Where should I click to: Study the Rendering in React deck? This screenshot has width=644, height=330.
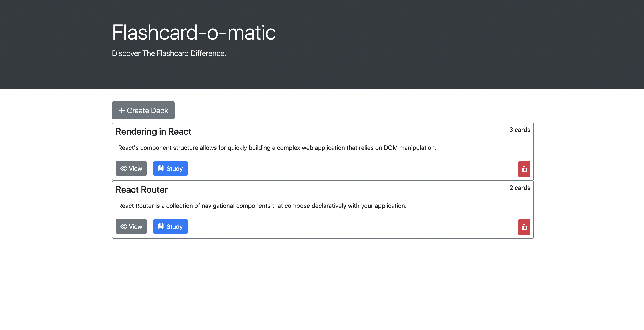pyautogui.click(x=170, y=168)
